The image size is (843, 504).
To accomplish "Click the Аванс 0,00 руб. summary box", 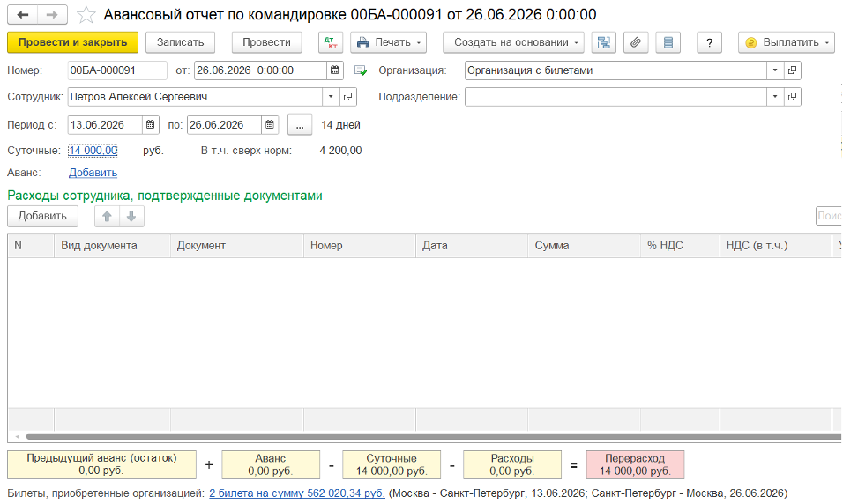I will (x=271, y=464).
